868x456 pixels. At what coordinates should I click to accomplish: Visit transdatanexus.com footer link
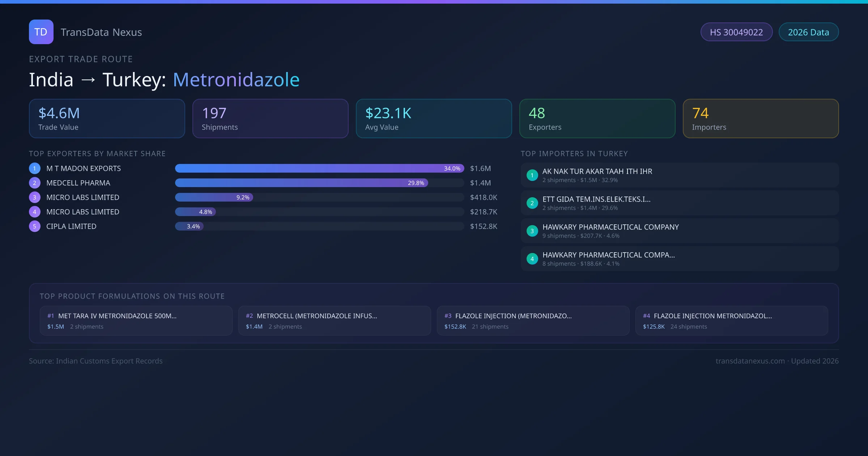(750, 361)
